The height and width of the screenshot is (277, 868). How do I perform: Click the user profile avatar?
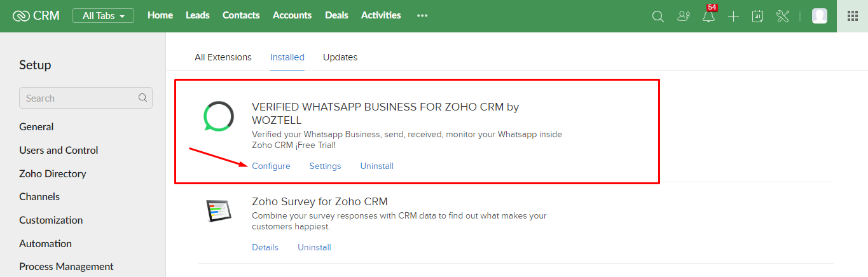pyautogui.click(x=820, y=16)
